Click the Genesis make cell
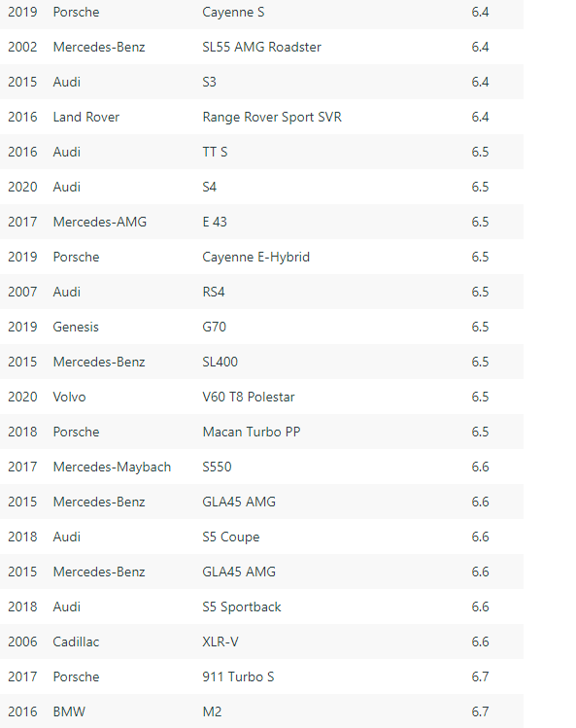576x728 pixels. 76,327
